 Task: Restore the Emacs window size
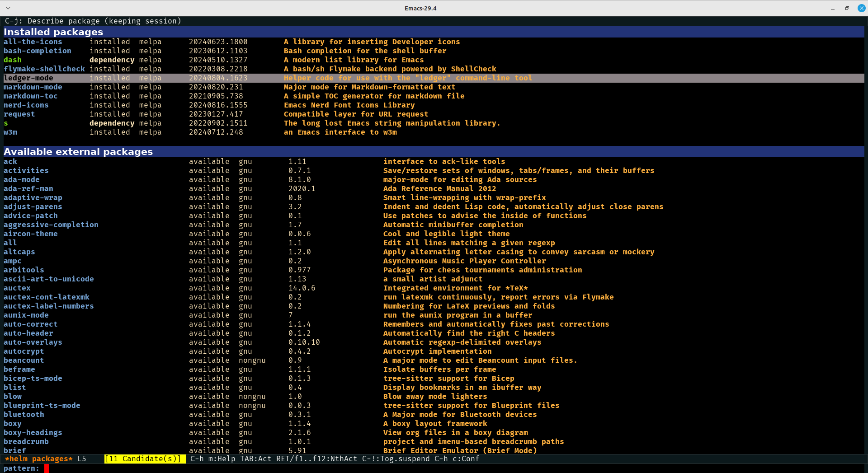pyautogui.click(x=847, y=8)
